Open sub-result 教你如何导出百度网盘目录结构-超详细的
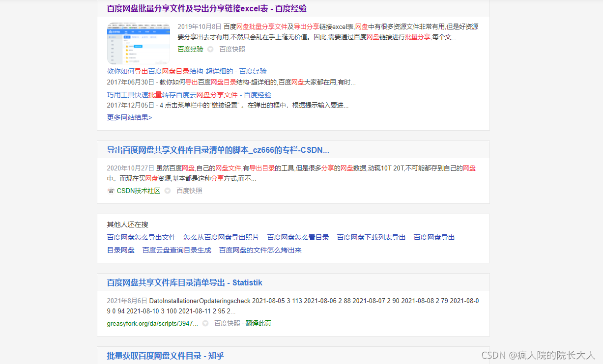The width and height of the screenshot is (603, 364). click(x=187, y=71)
